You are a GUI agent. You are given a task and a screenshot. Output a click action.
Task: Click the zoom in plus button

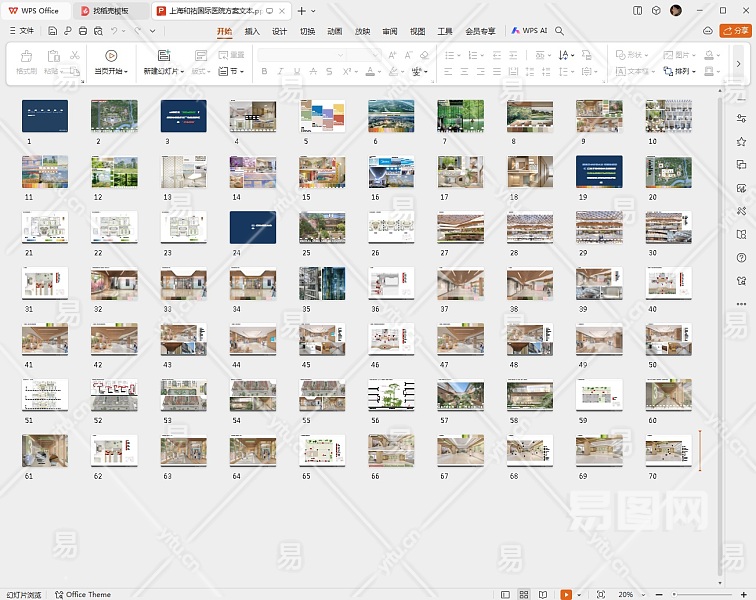[x=745, y=594]
